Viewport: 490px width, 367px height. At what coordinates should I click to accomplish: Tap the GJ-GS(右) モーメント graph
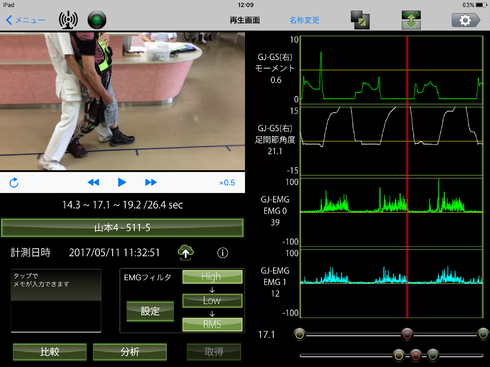click(391, 69)
